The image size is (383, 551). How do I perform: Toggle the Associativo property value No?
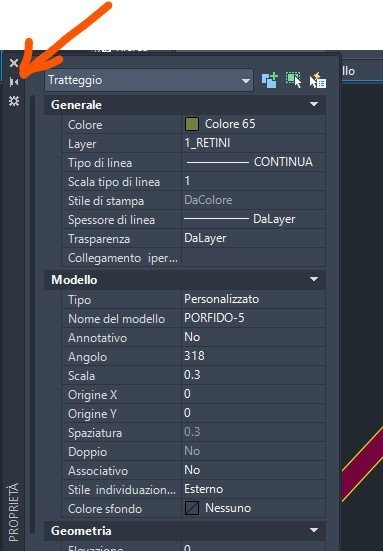(253, 470)
